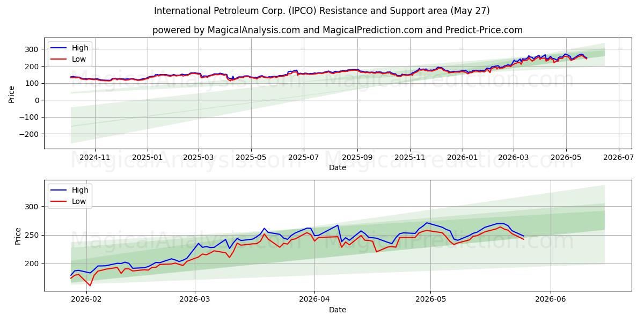
Task: Click the −100 price tick on top chart
Action: [x=30, y=117]
